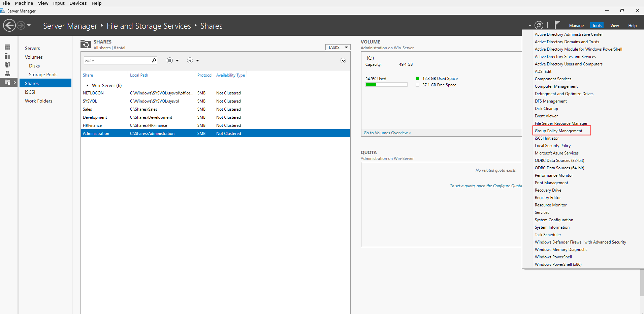This screenshot has width=644, height=314.
Task: Open the Help menu in Server Manager
Action: (x=632, y=26)
